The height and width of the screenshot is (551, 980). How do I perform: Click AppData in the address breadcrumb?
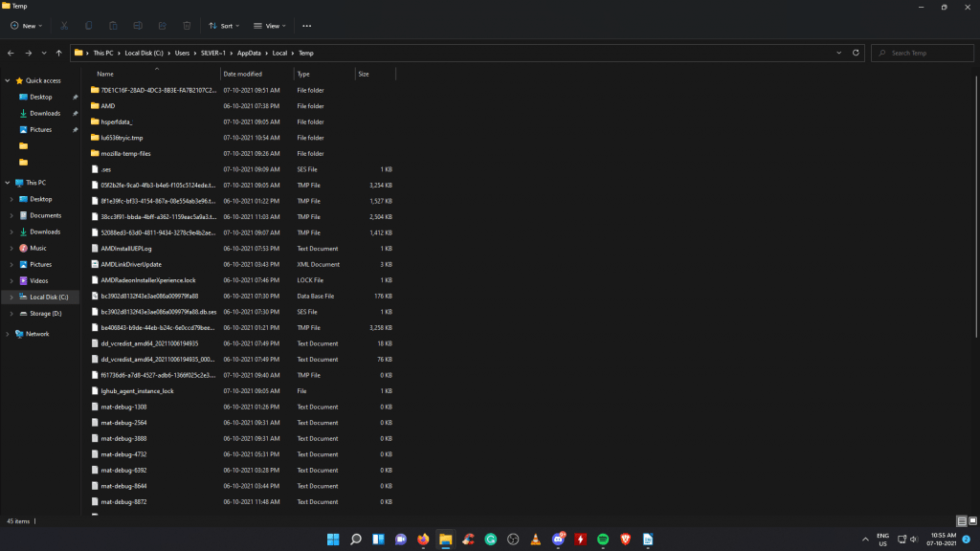pyautogui.click(x=249, y=54)
